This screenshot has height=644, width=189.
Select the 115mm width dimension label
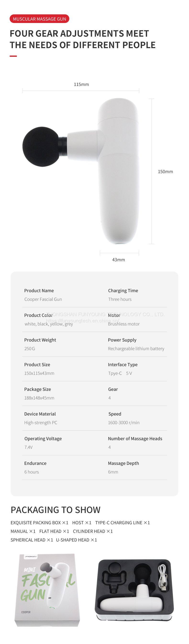coord(81,85)
